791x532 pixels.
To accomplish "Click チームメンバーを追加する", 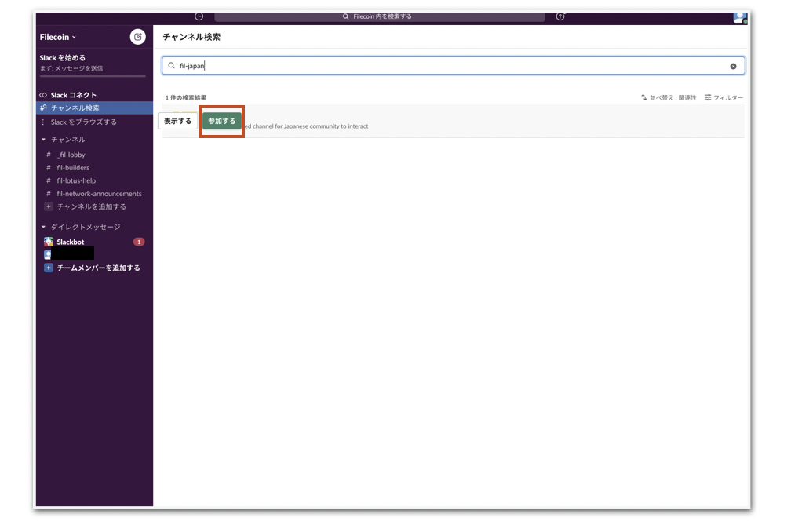I will [x=98, y=268].
